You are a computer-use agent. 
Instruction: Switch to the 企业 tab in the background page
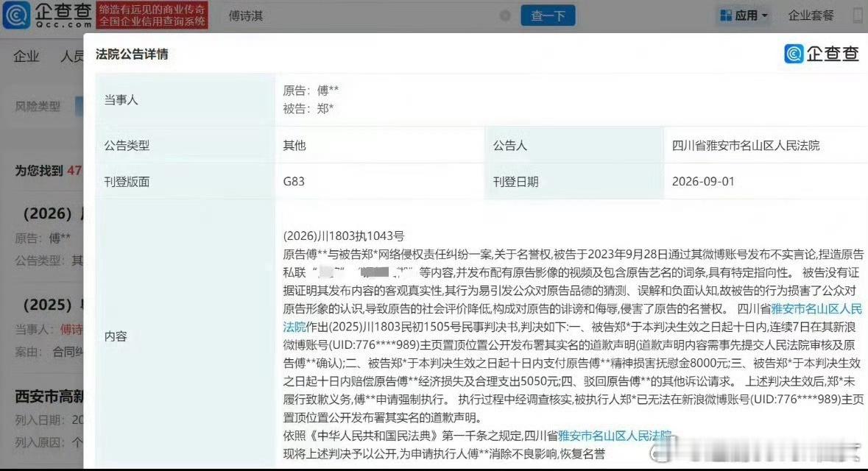[27, 56]
